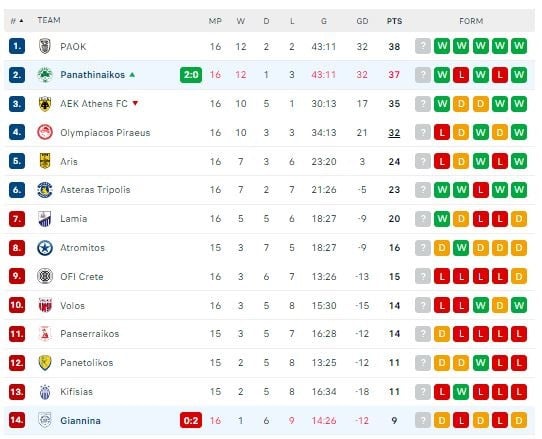Sort standings by the PTS column header
This screenshot has height=439, width=542.
point(394,21)
